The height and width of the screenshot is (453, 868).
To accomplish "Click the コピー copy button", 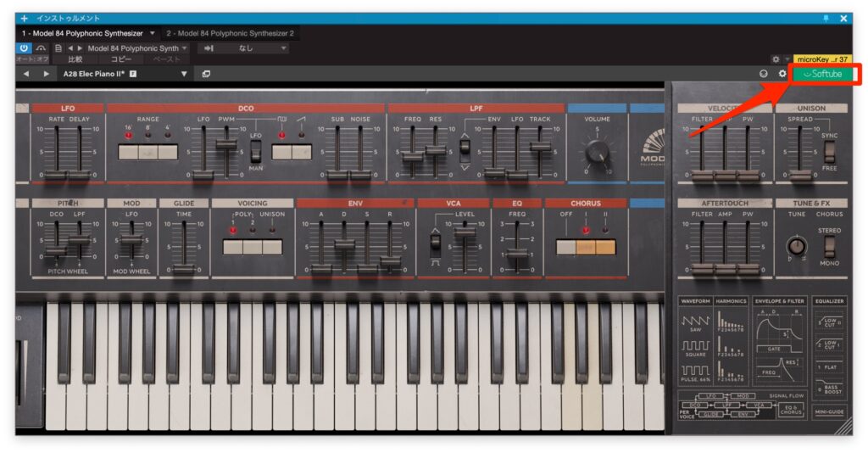I will tap(121, 59).
